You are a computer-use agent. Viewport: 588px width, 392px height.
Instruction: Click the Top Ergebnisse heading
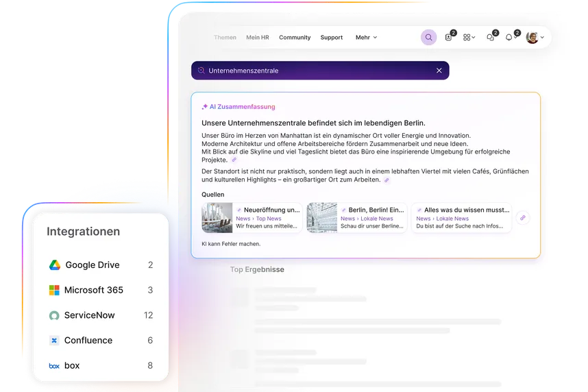tap(257, 269)
